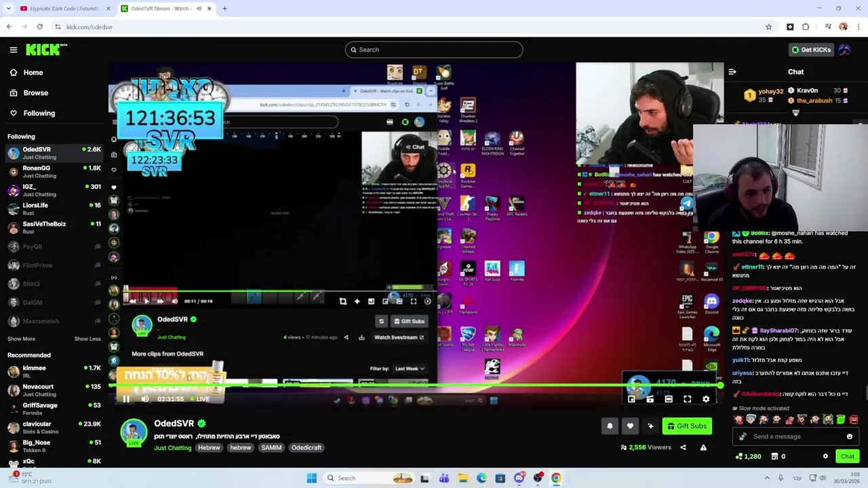Open a new browser tab
Image resolution: width=868 pixels, height=488 pixels.
click(224, 9)
